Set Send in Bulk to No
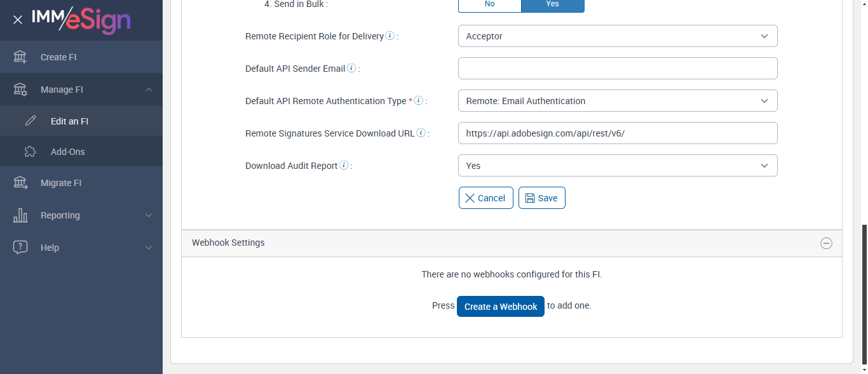 click(x=489, y=4)
